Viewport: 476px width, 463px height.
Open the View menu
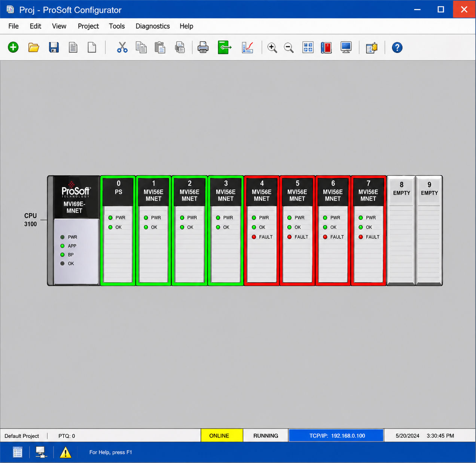tap(59, 26)
